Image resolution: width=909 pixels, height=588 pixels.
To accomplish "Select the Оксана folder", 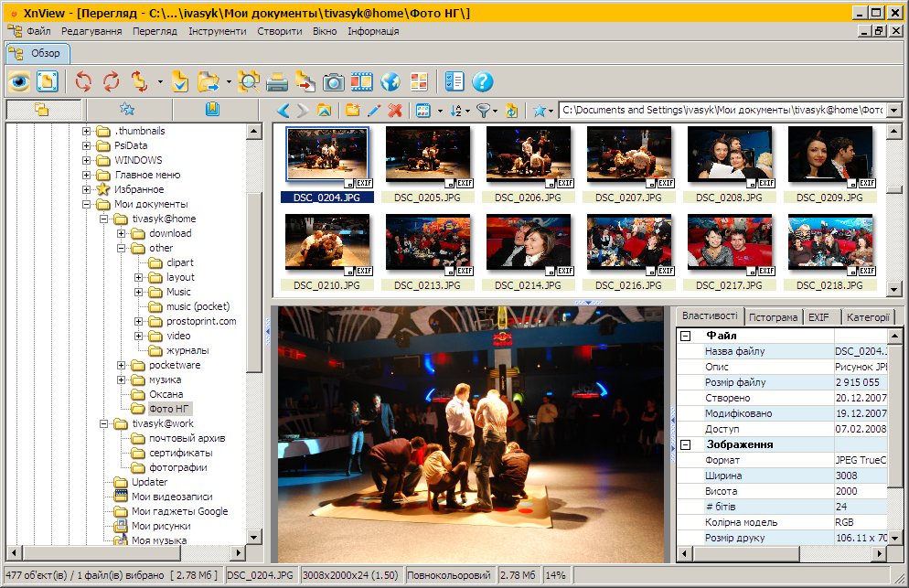I will 166,394.
